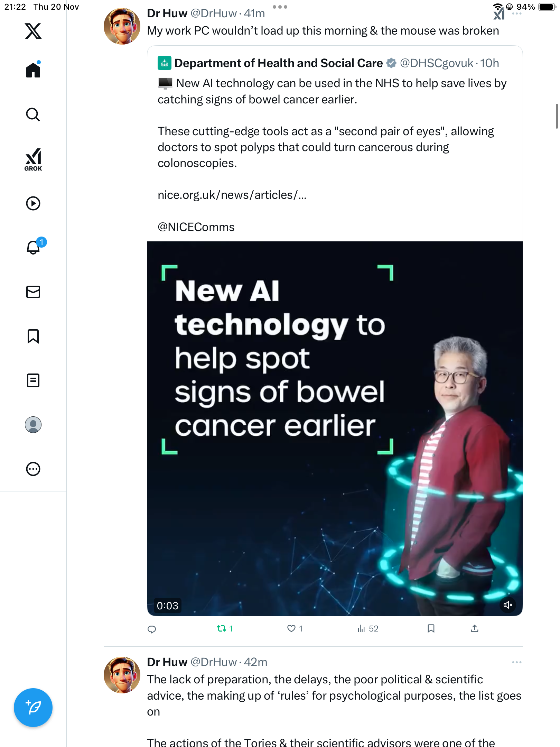The height and width of the screenshot is (747, 560).
Task: Open Grok from the sidebar
Action: click(x=33, y=159)
